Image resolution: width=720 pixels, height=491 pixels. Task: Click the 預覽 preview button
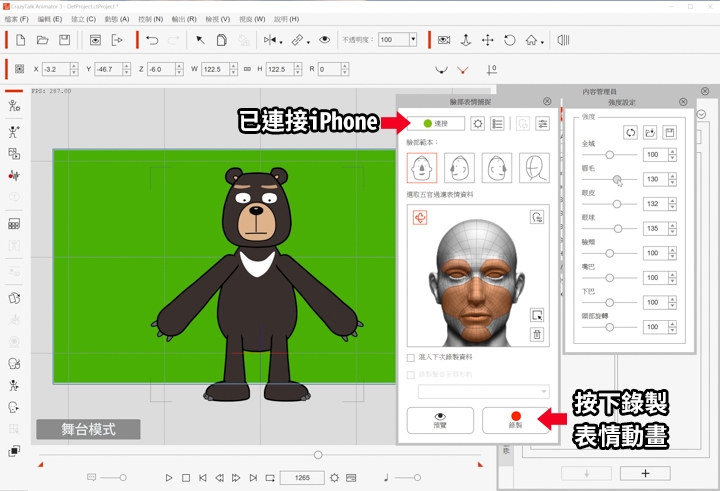pyautogui.click(x=440, y=420)
